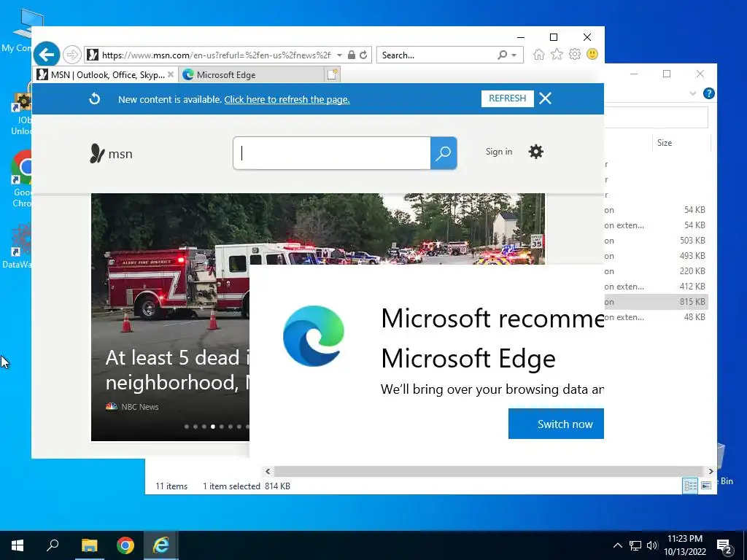Reload page using address bar refresh icon
Screen dimensions: 747x560
pos(363,55)
